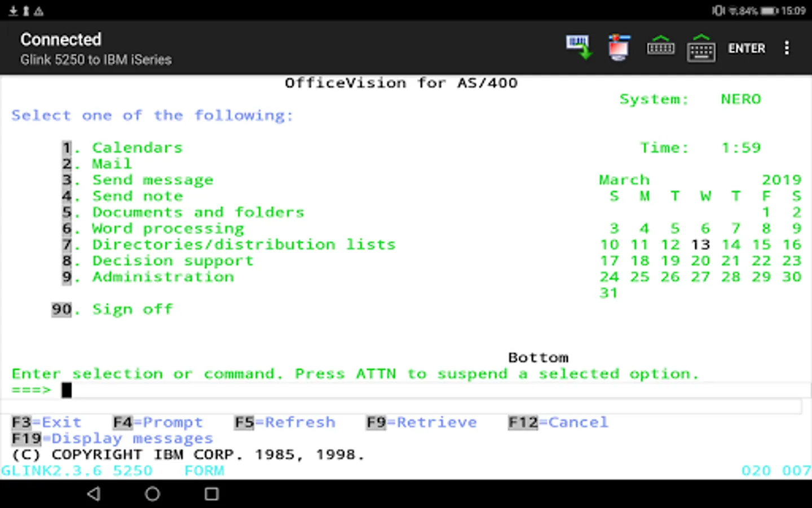
Task: Pick option 4 Send note
Action: click(x=122, y=196)
